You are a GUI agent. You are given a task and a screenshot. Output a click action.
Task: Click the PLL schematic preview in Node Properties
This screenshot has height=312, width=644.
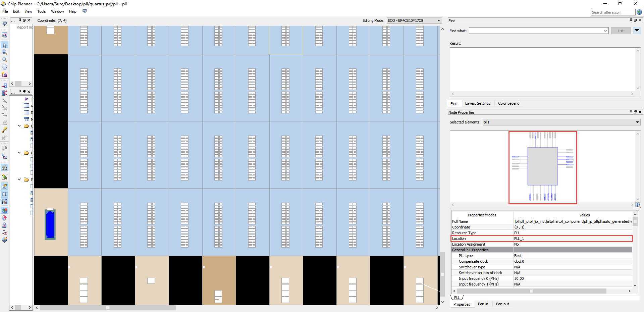[x=543, y=167]
